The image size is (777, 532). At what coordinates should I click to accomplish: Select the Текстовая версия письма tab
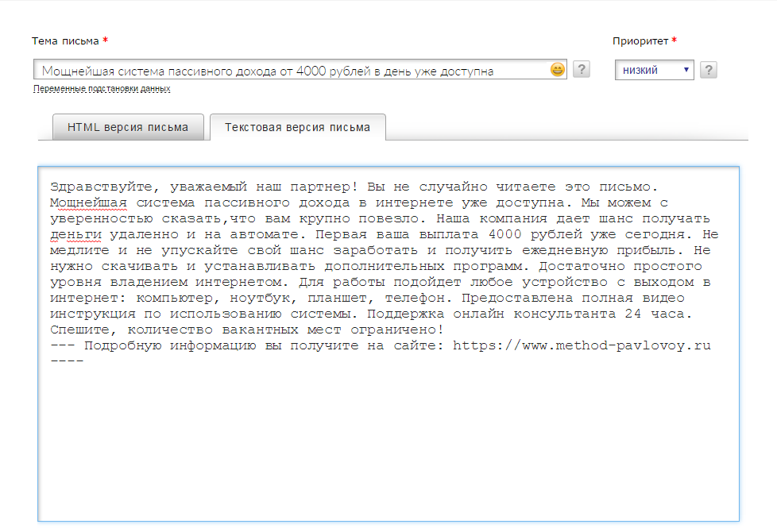point(297,127)
